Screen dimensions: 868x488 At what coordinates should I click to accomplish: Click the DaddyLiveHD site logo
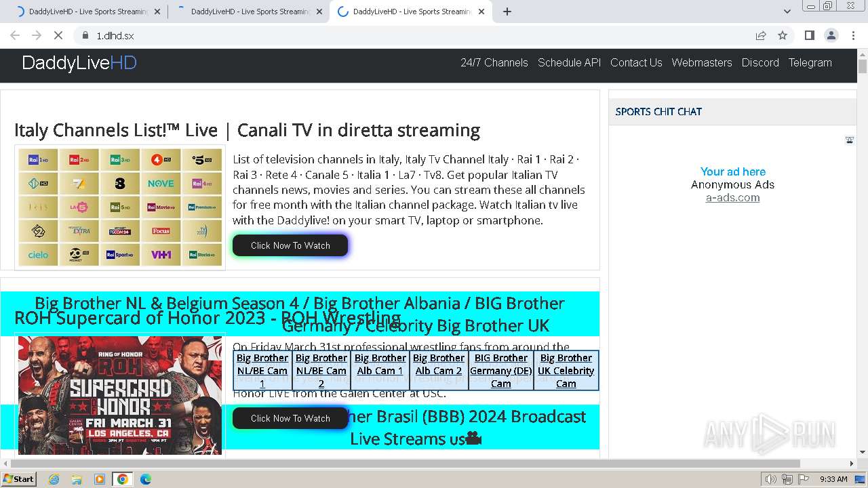tap(79, 63)
